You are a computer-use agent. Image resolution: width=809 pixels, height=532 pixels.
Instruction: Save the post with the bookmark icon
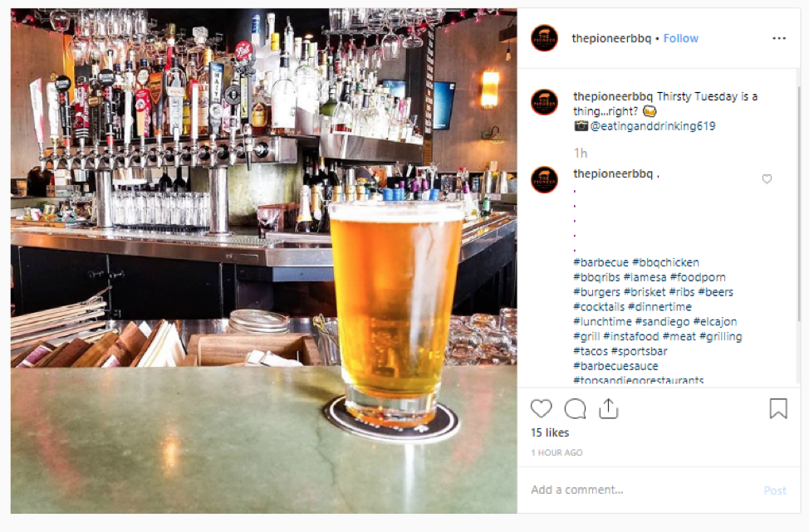[778, 408]
